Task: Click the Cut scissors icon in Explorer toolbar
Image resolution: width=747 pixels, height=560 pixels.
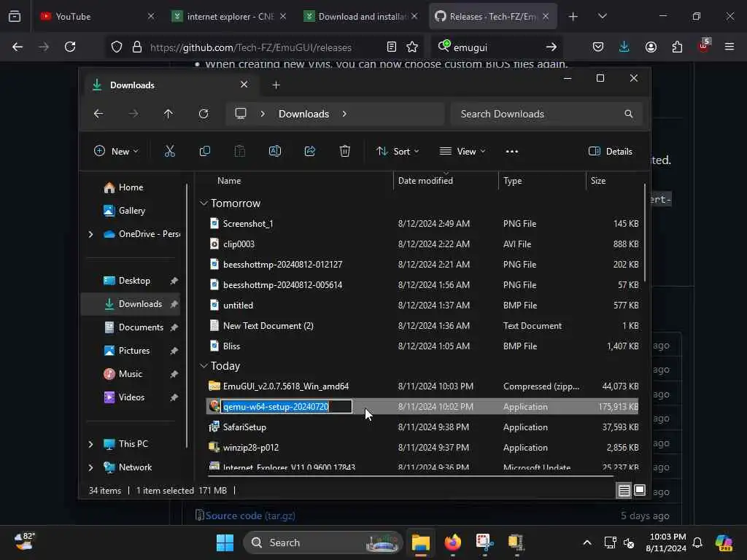Action: point(169,152)
